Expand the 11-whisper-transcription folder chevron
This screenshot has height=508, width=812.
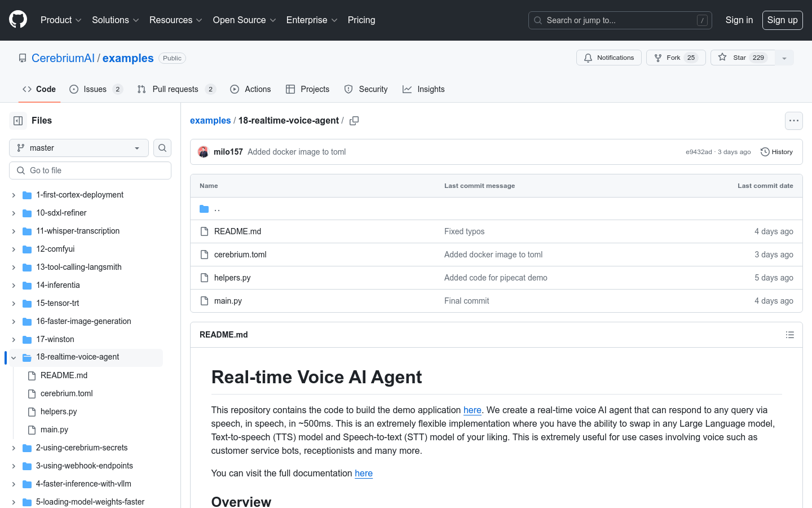14,231
